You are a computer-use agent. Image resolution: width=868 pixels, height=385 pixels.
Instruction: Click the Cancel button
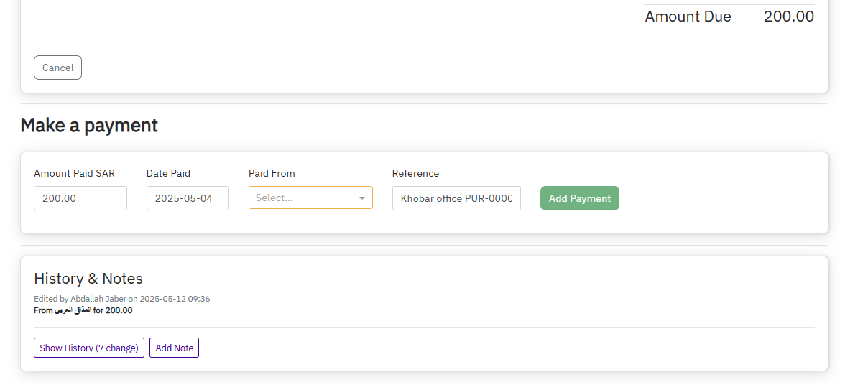click(57, 68)
